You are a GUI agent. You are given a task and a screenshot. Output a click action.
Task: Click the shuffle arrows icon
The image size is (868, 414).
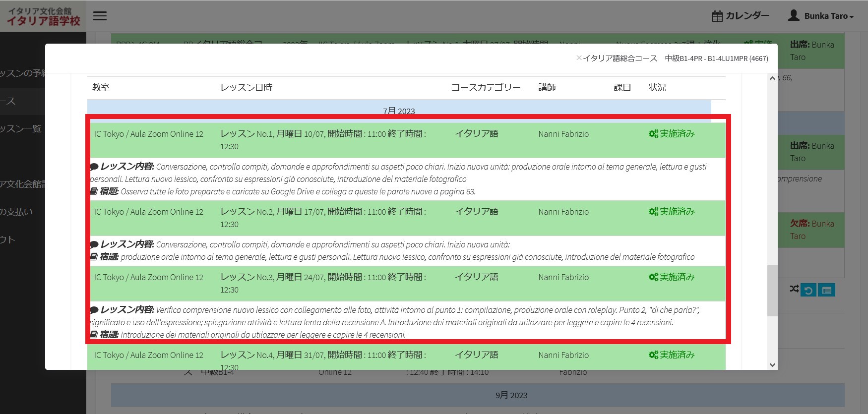coord(794,289)
